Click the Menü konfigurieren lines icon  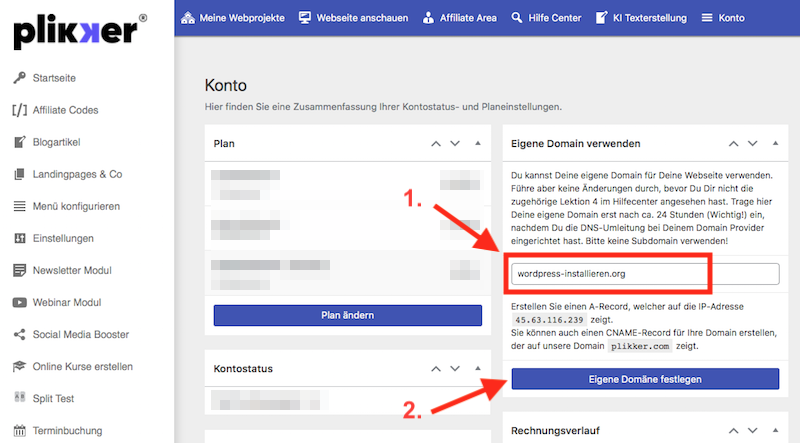coord(19,206)
